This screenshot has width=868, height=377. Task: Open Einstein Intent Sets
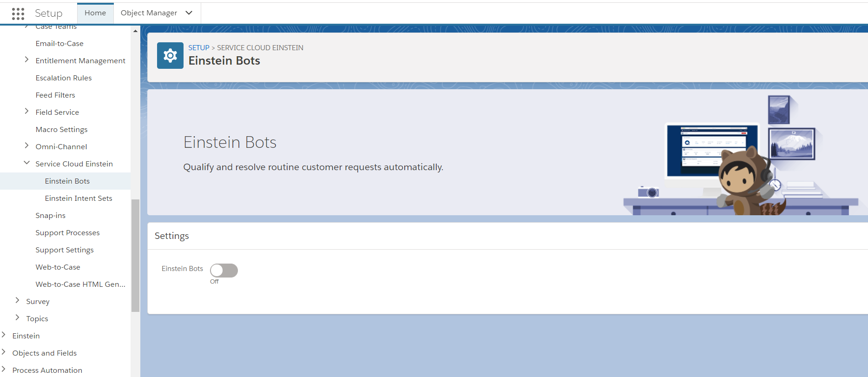(x=79, y=198)
